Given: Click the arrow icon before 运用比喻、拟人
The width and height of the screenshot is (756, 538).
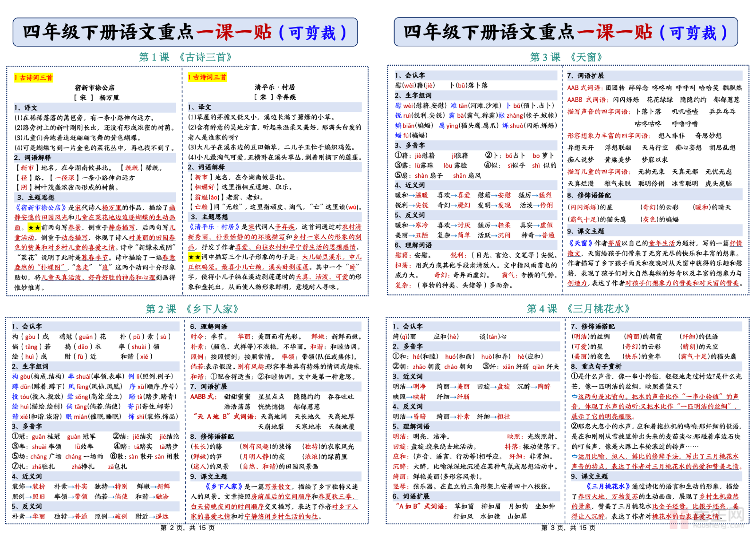Looking at the screenshot, I should coord(574,457).
